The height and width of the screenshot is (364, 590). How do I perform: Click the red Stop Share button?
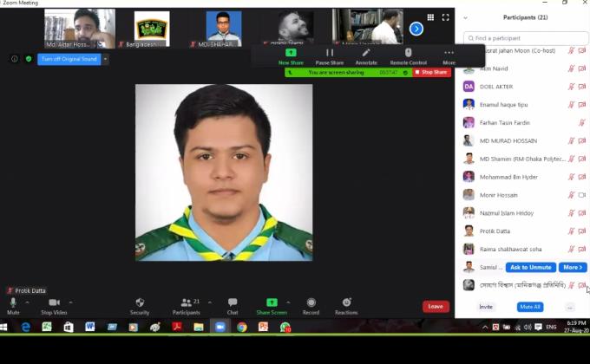[431, 73]
